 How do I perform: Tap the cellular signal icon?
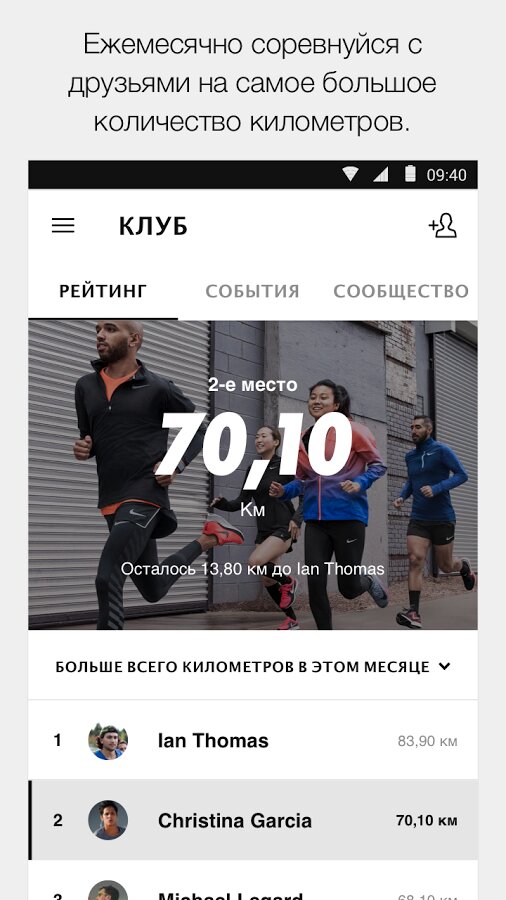380,174
